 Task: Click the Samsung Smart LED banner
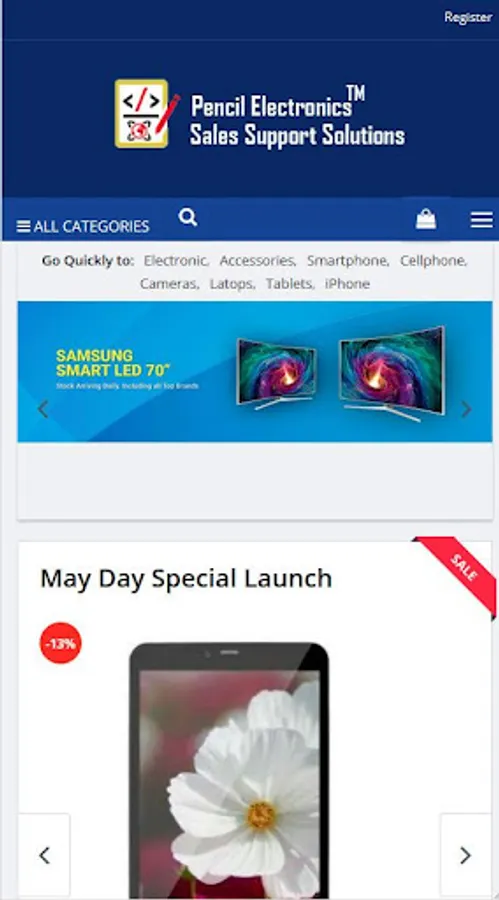coord(255,371)
